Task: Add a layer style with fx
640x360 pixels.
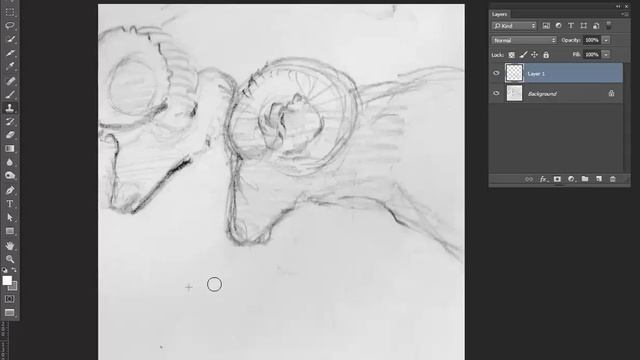Action: coord(543,179)
